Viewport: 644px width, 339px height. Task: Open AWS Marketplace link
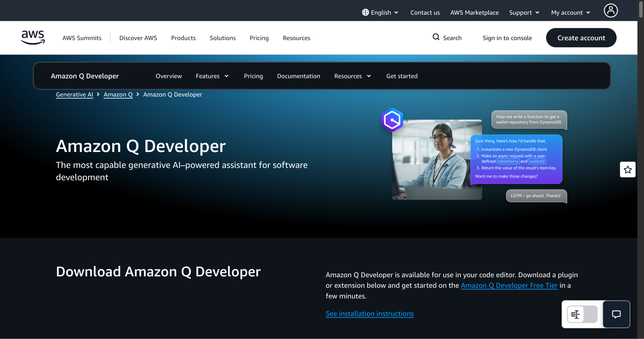point(474,13)
